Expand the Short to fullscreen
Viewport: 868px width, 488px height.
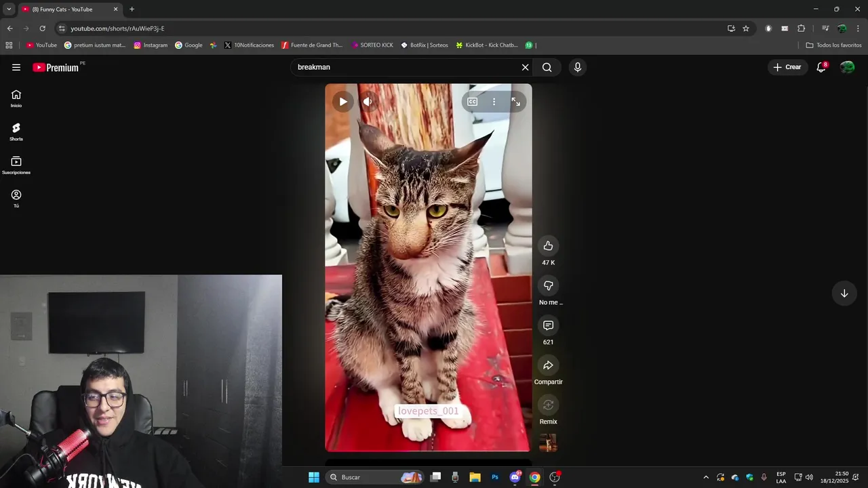point(516,102)
